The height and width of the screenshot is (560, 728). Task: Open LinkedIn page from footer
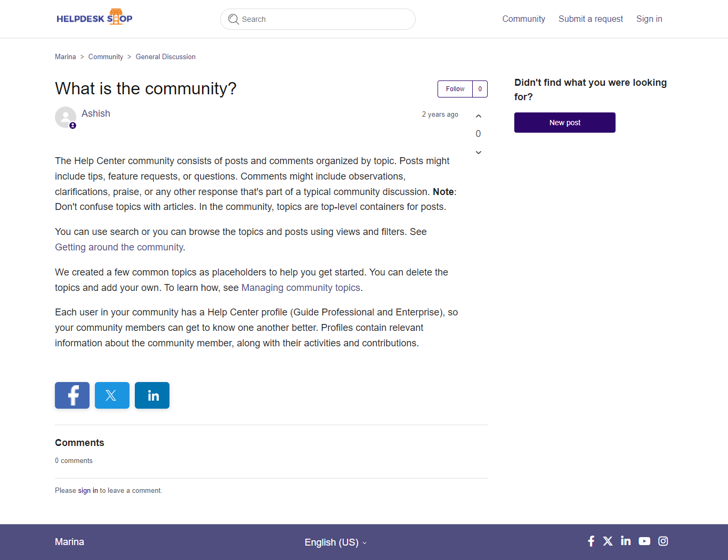(x=626, y=541)
